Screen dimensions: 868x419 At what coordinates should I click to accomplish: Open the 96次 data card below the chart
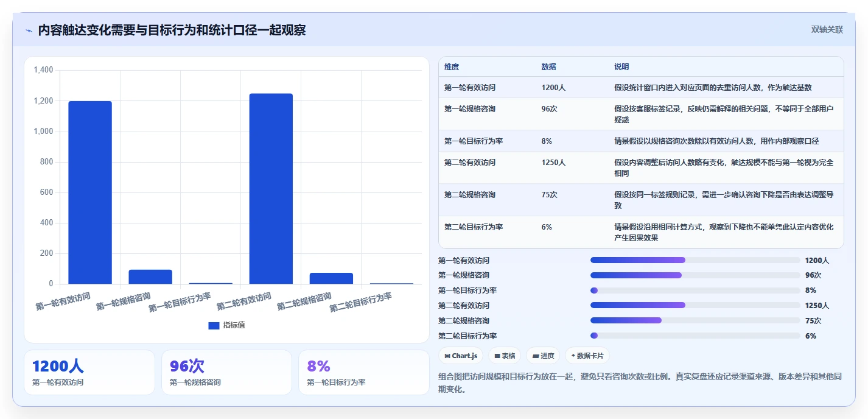[x=226, y=372]
